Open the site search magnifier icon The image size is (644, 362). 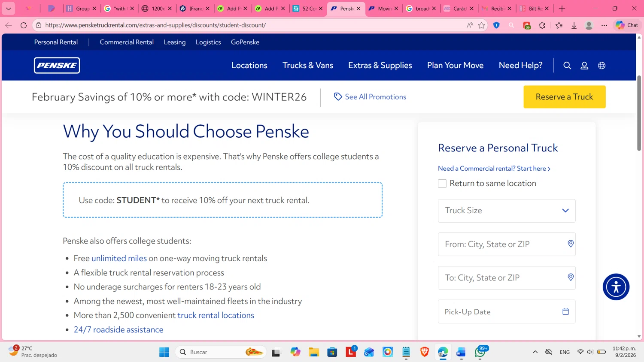point(567,66)
